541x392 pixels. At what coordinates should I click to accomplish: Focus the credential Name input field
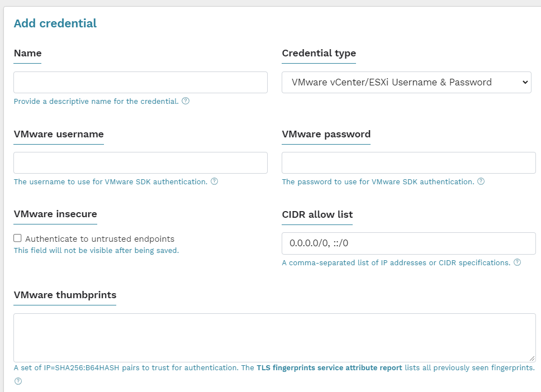(140, 83)
